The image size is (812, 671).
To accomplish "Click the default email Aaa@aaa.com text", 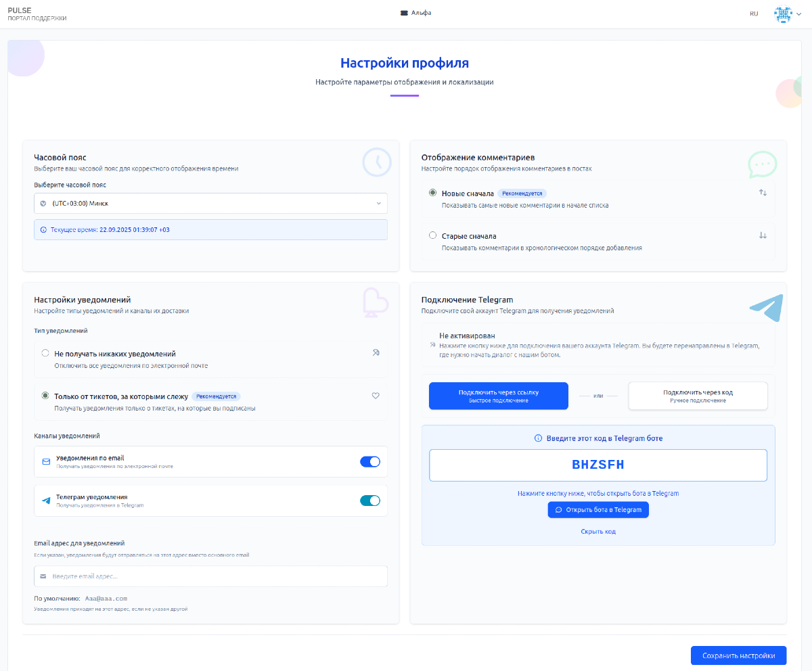I will click(106, 599).
